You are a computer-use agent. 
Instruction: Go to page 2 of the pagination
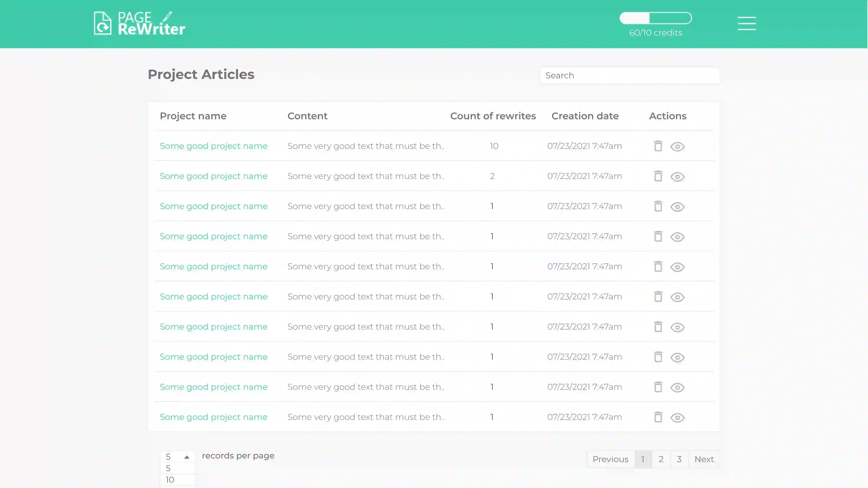click(661, 459)
